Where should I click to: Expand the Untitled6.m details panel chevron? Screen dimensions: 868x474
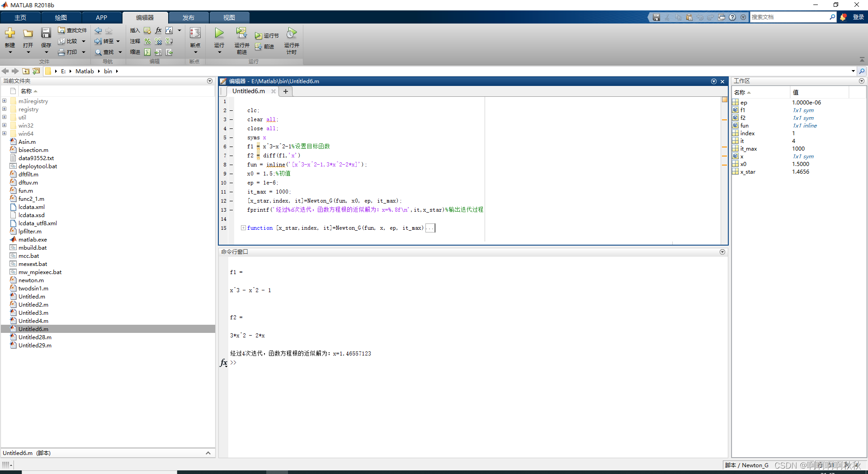(208, 453)
